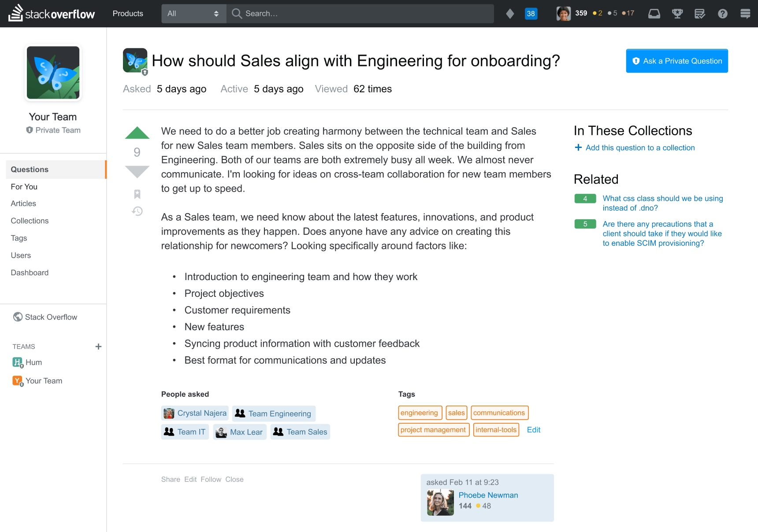
Task: Toggle Follow on this question
Action: point(211,479)
